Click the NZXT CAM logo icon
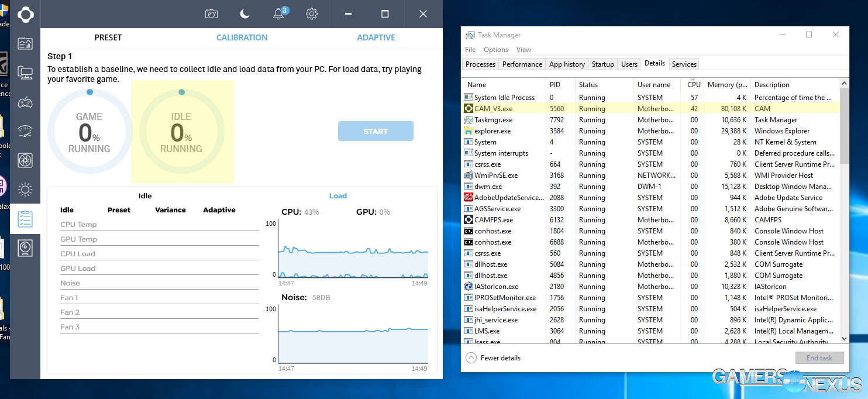This screenshot has height=399, width=868. coord(25,15)
